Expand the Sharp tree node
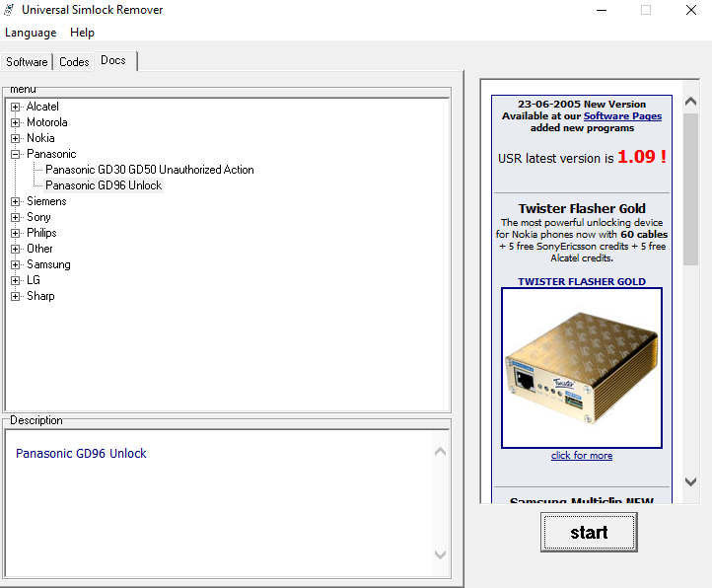Image resolution: width=712 pixels, height=588 pixels. tap(16, 296)
